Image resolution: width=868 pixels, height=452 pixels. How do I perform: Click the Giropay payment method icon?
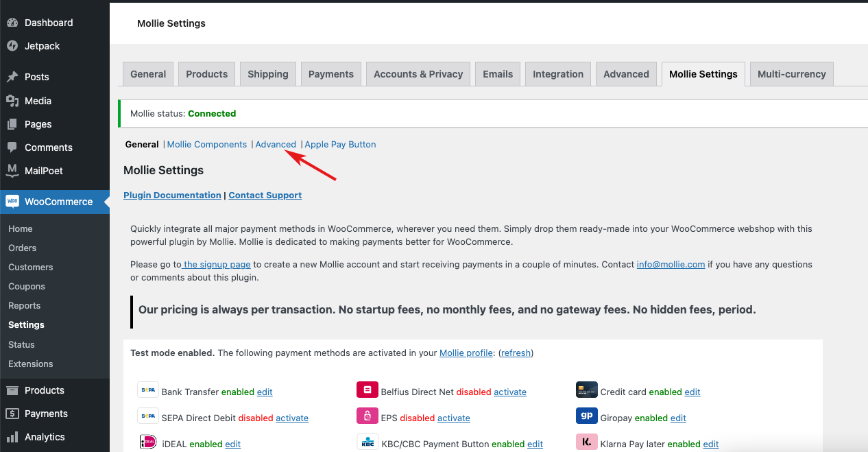tap(586, 415)
